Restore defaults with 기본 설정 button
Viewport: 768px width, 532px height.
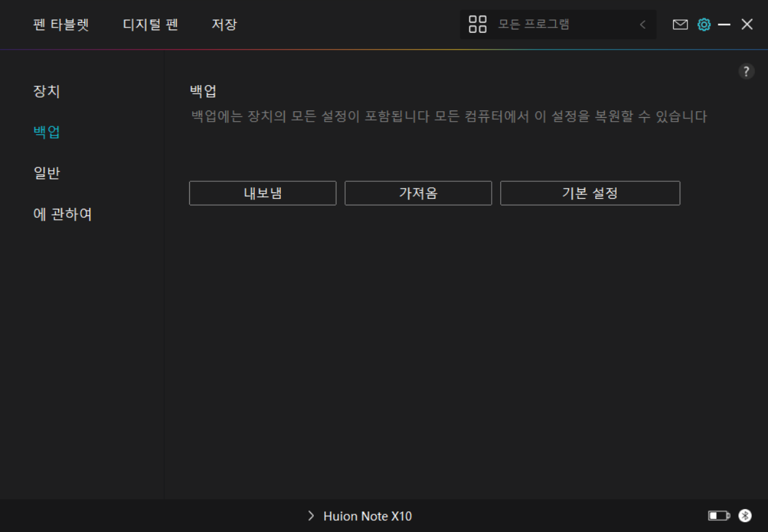(x=590, y=193)
